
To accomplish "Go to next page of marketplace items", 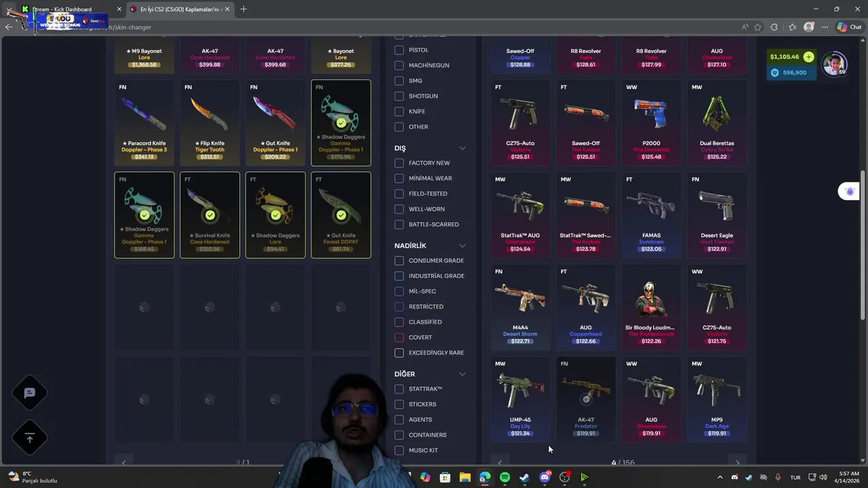I will (x=738, y=462).
